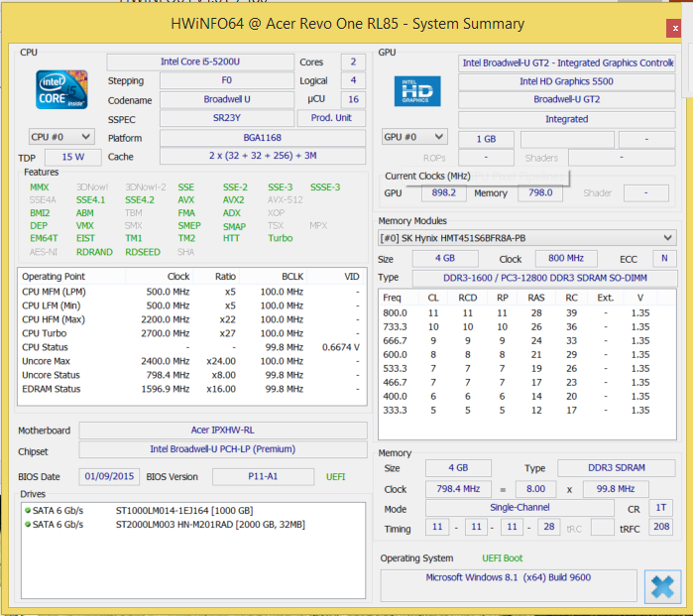Click the UEFI Boot label
The height and width of the screenshot is (616, 693).
(x=502, y=558)
